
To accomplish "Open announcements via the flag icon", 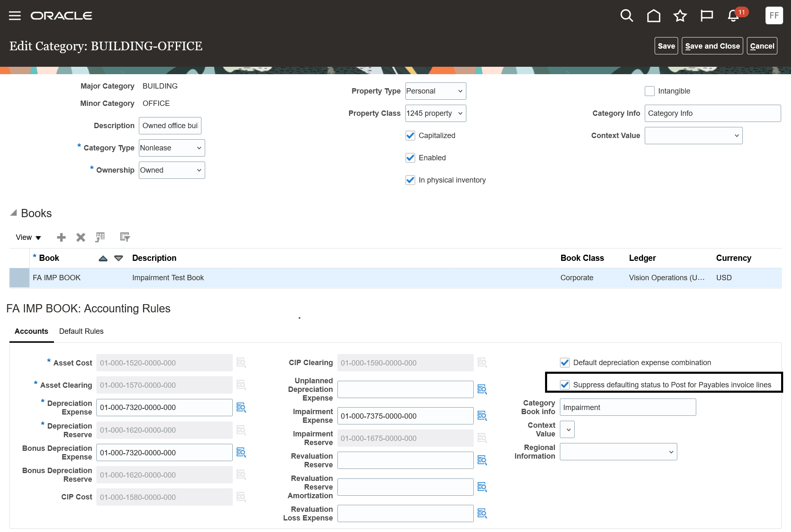I will click(707, 16).
